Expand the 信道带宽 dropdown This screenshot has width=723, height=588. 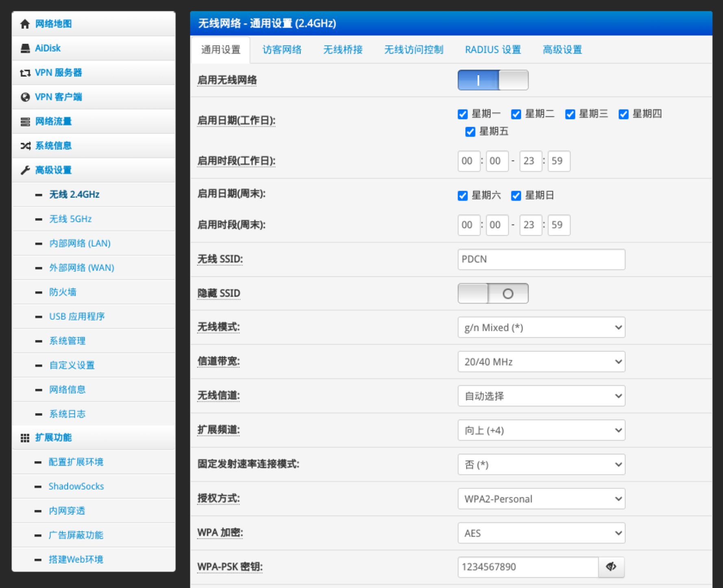coord(541,362)
